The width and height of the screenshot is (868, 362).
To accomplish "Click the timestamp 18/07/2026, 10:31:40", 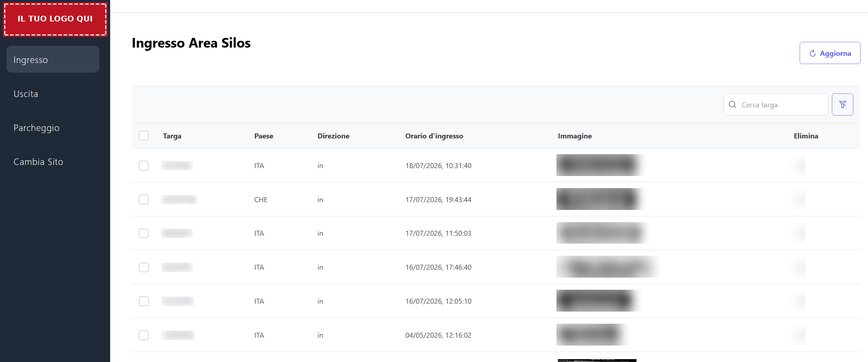I will coord(438,166).
